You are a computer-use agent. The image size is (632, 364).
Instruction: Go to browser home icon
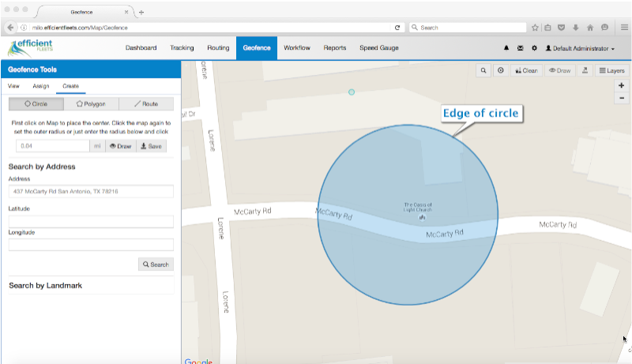point(590,28)
